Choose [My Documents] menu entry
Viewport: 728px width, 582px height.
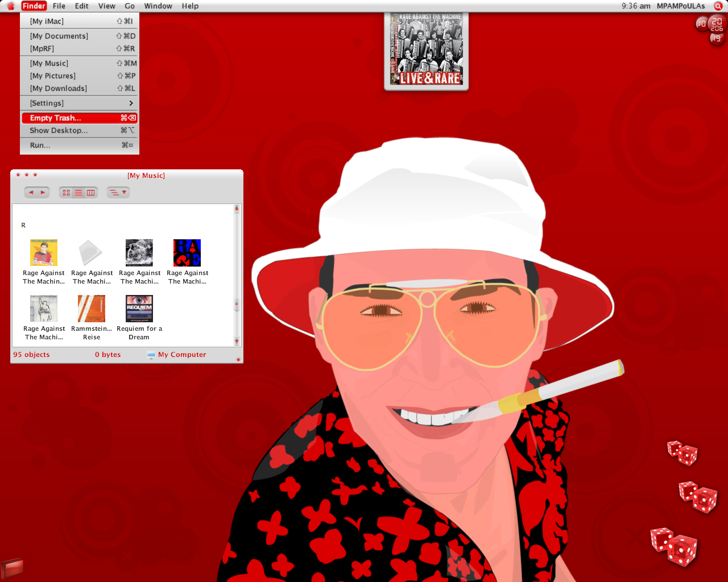pyautogui.click(x=80, y=36)
